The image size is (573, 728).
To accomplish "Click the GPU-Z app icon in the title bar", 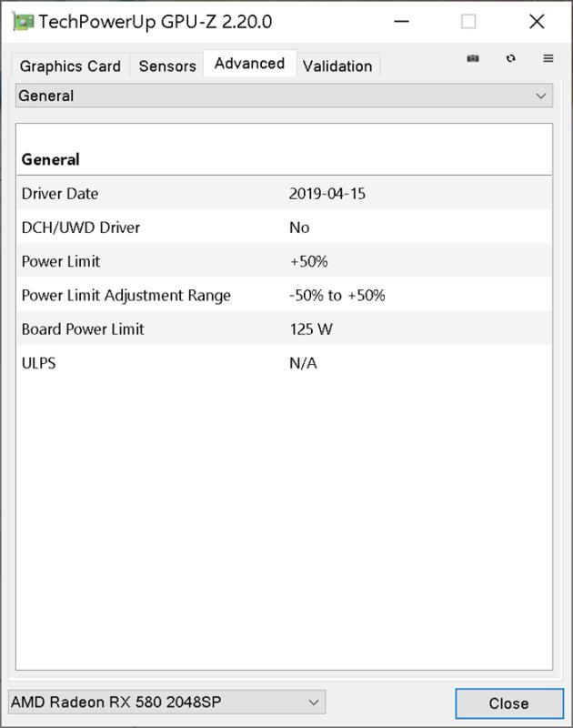I will click(24, 22).
